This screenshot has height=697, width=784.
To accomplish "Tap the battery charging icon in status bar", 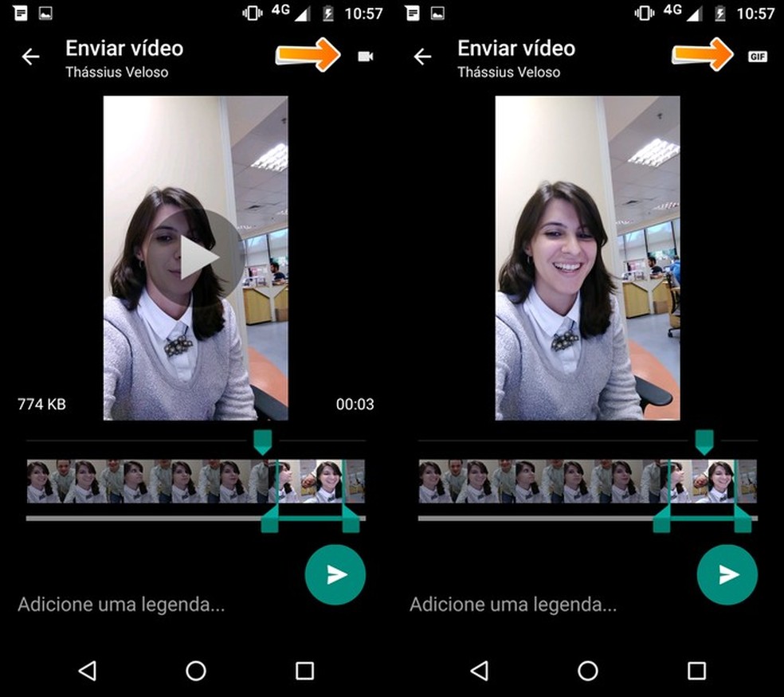I will (x=330, y=13).
